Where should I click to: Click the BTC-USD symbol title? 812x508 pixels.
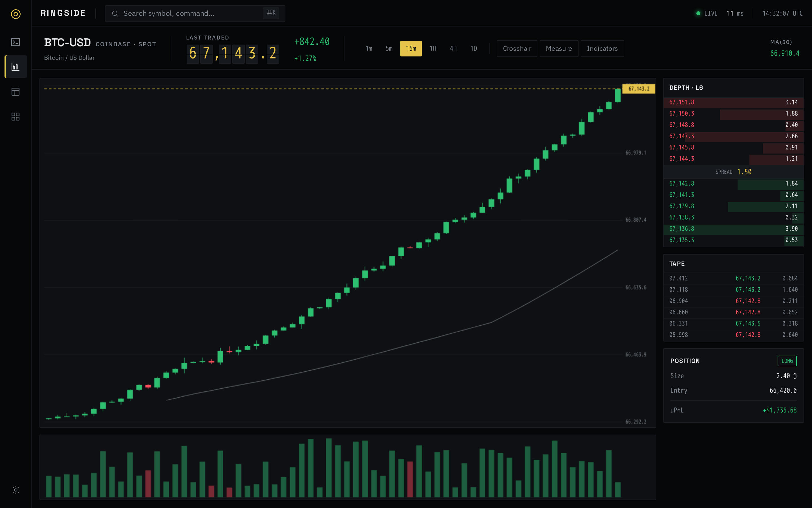67,43
